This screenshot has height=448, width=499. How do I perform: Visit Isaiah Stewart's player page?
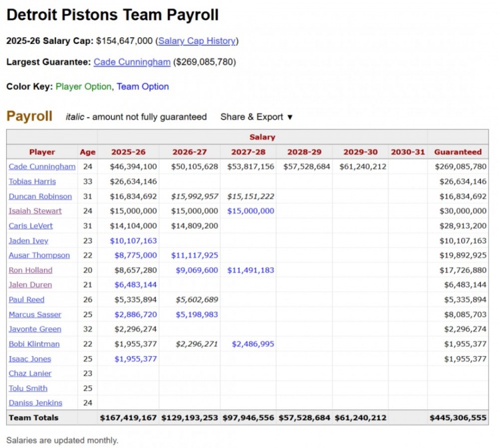coord(35,211)
